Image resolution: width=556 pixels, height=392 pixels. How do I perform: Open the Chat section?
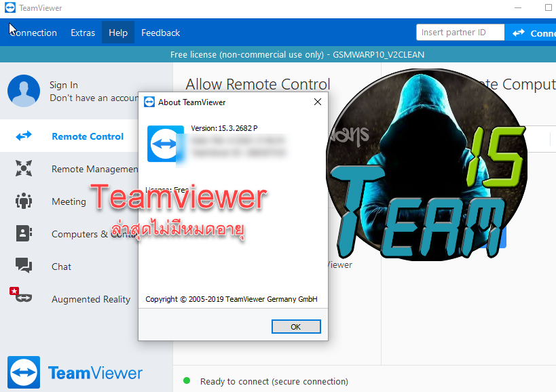tap(61, 267)
